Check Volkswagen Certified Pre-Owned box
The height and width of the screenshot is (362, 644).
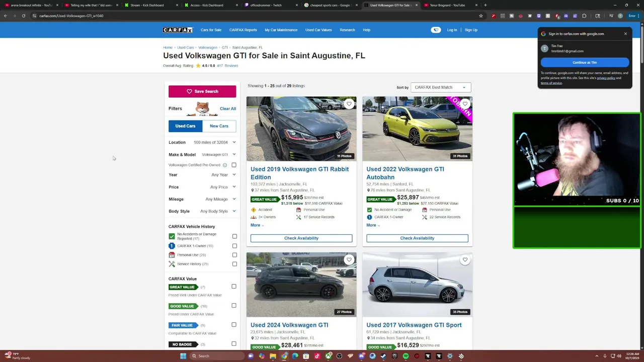tap(234, 165)
